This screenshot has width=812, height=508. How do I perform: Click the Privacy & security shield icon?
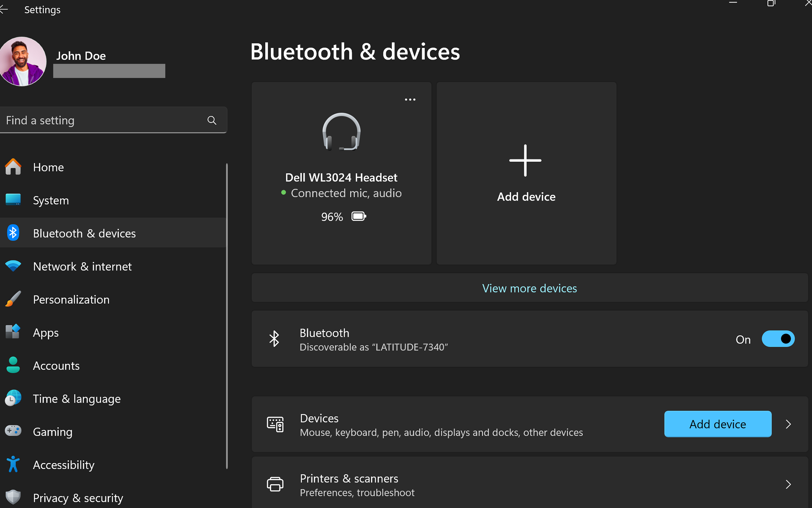click(x=13, y=497)
